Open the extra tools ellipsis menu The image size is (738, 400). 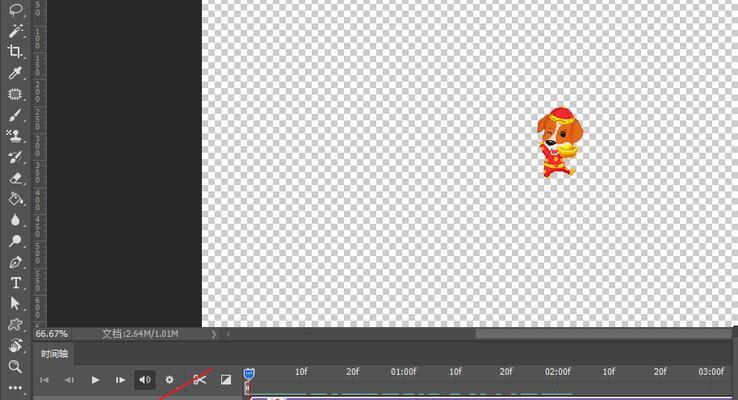click(15, 388)
